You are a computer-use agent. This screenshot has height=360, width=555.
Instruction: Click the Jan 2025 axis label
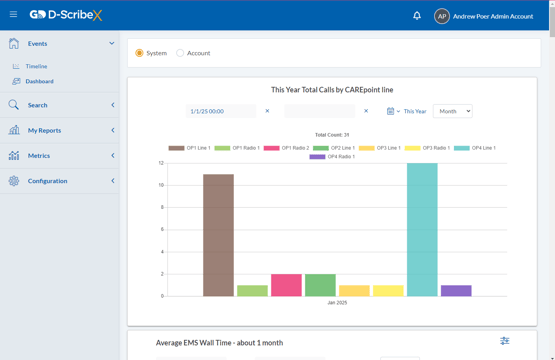click(x=337, y=303)
